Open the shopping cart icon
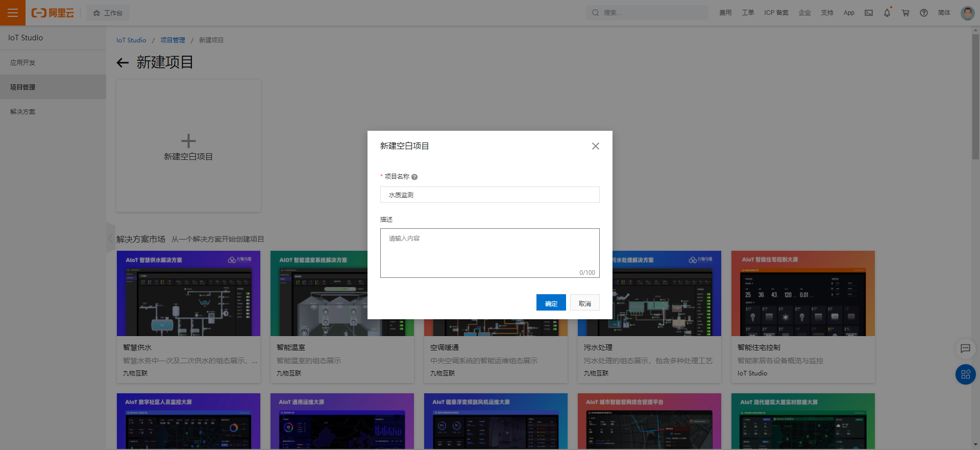 pyautogui.click(x=905, y=13)
